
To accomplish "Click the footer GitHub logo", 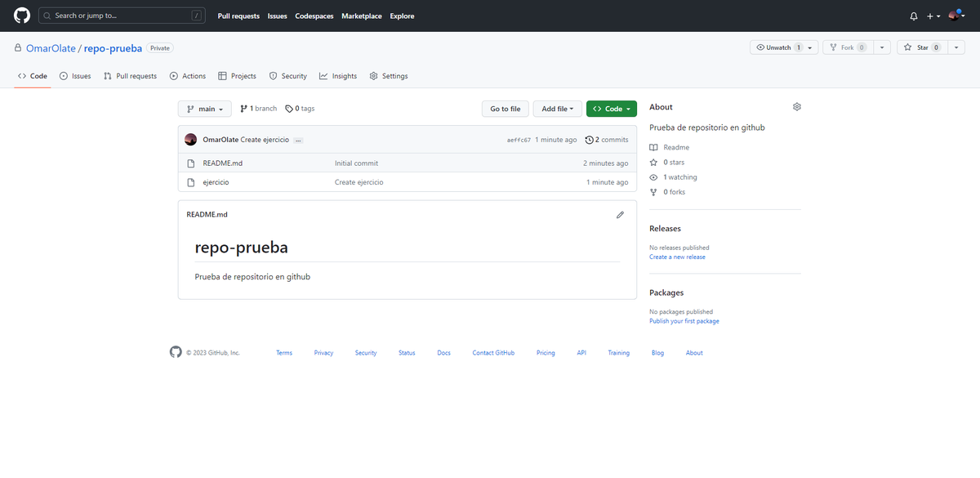I will pyautogui.click(x=176, y=352).
